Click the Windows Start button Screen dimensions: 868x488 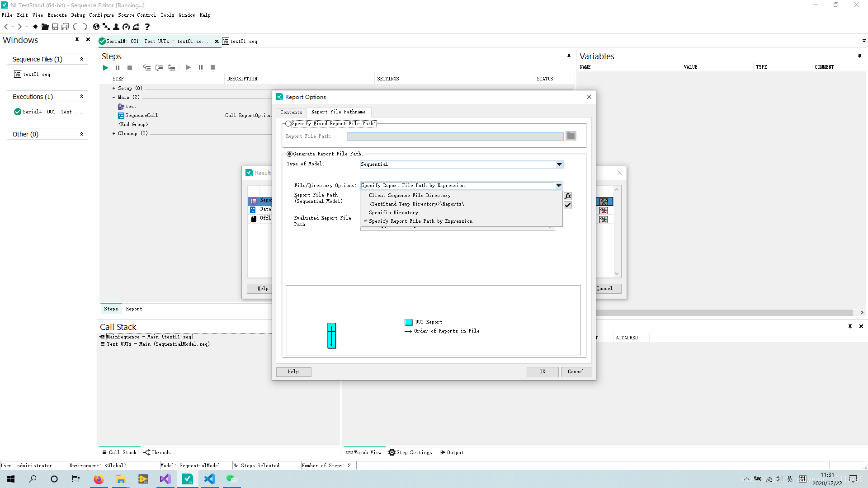11,479
